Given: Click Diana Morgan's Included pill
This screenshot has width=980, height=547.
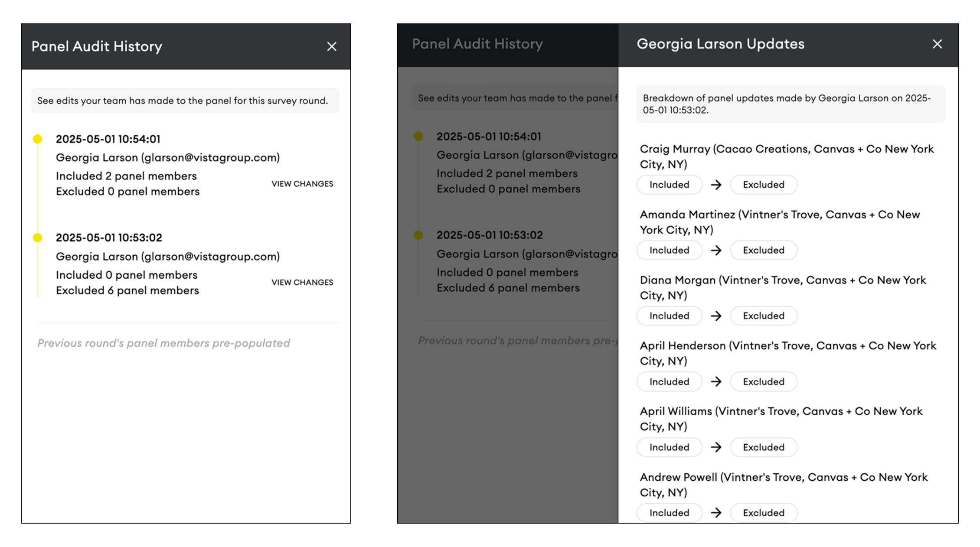Looking at the screenshot, I should tap(669, 316).
